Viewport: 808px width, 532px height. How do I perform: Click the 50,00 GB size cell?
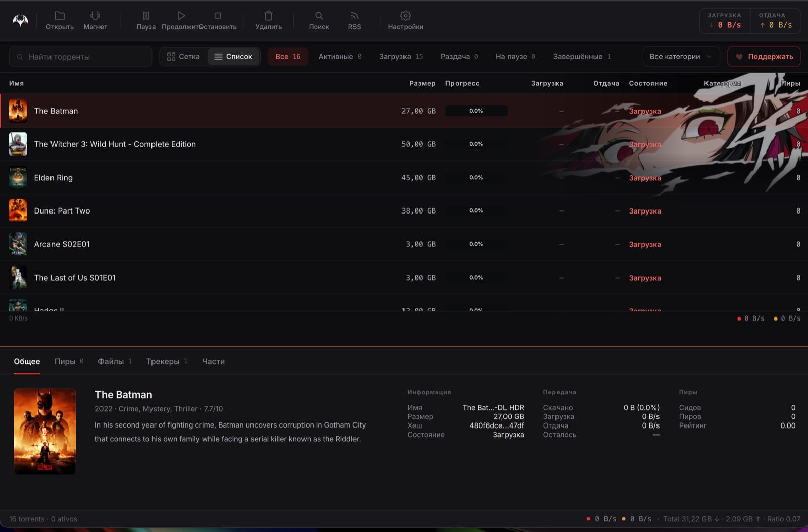point(419,144)
